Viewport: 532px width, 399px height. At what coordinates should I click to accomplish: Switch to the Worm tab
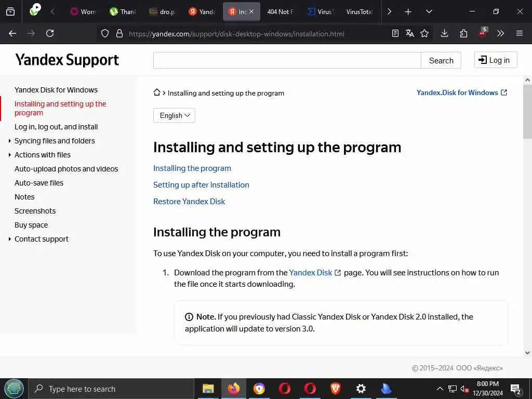pos(83,11)
